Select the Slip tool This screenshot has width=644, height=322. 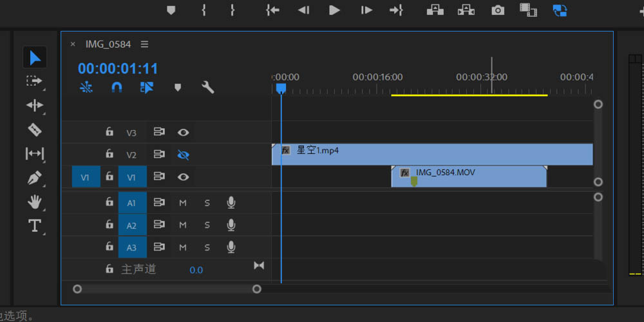point(35,154)
